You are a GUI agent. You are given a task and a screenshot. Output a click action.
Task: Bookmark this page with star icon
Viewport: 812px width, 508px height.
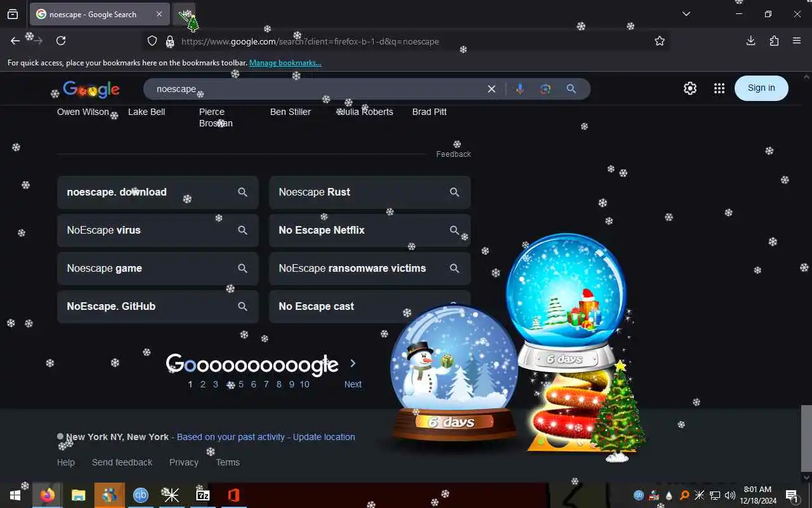660,41
